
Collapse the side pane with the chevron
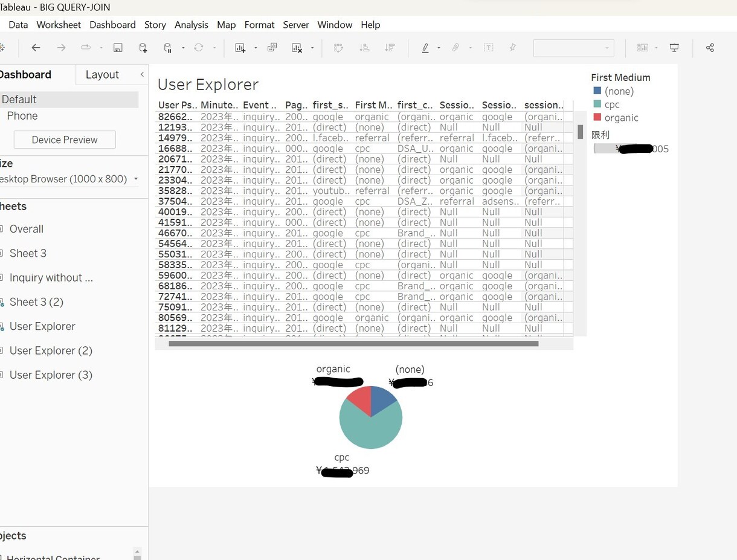[x=142, y=74]
